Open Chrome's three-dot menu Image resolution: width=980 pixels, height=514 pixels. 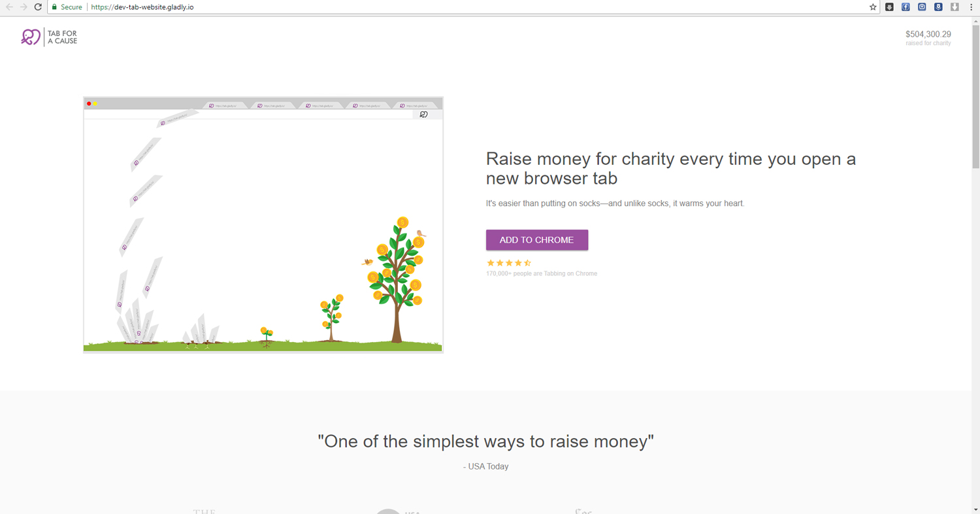point(972,7)
